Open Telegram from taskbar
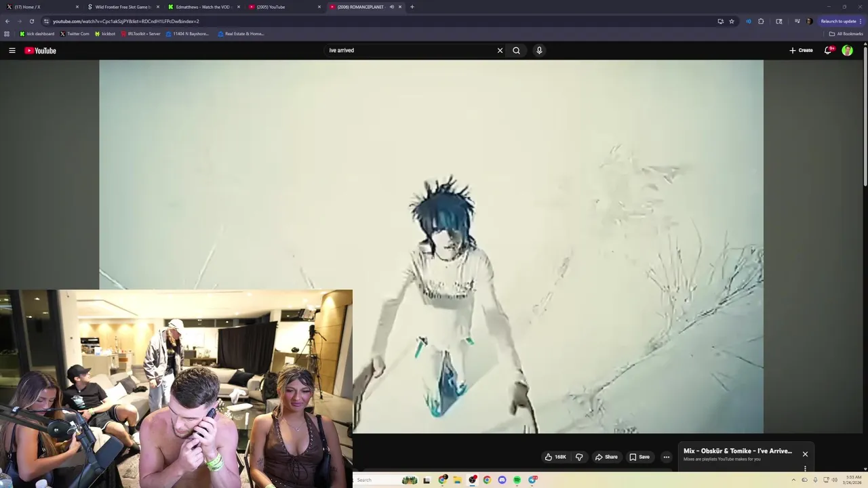 (x=532, y=480)
